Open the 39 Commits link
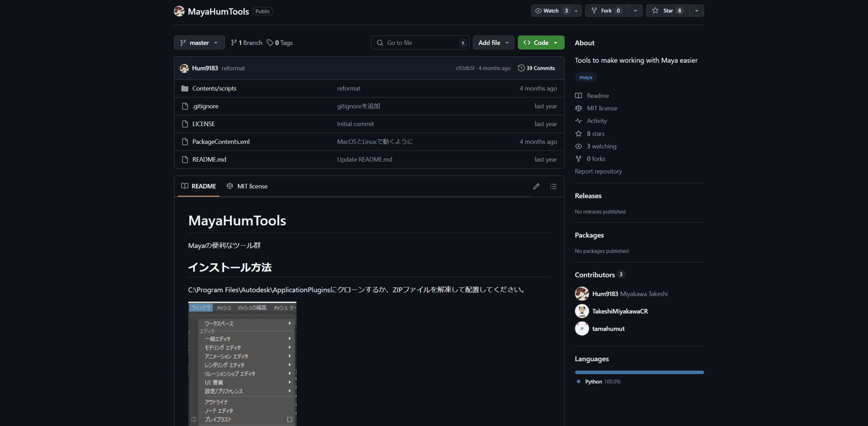The image size is (868, 426). [x=537, y=68]
